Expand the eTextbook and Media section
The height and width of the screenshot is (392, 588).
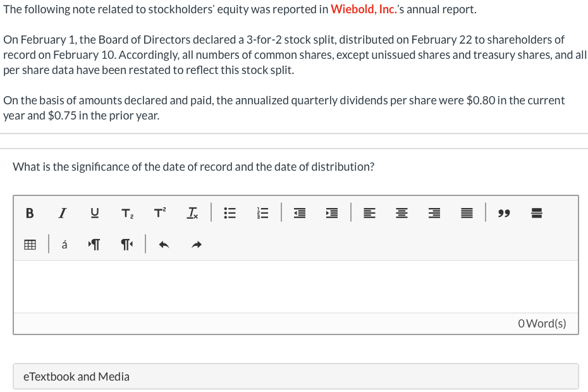point(296,376)
